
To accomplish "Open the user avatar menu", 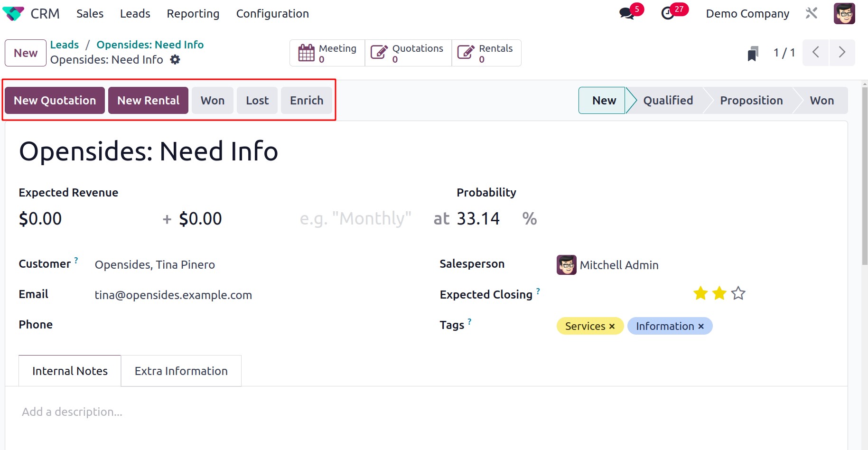I will click(844, 13).
